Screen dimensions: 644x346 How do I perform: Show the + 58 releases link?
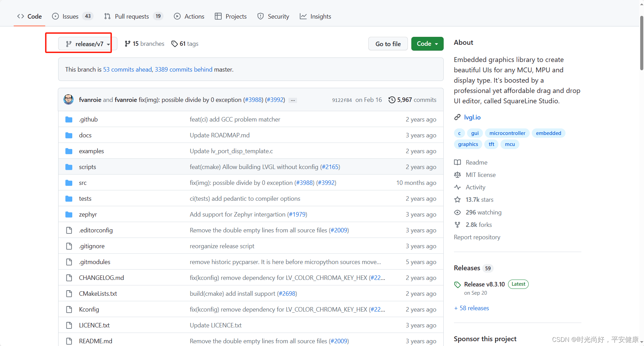pyautogui.click(x=472, y=308)
